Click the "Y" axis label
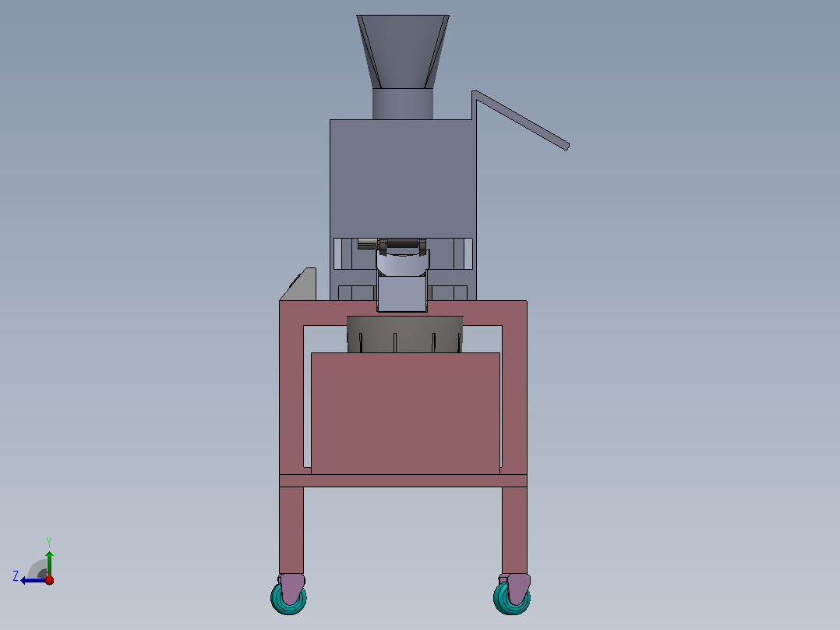This screenshot has height=630, width=840. tap(49, 542)
